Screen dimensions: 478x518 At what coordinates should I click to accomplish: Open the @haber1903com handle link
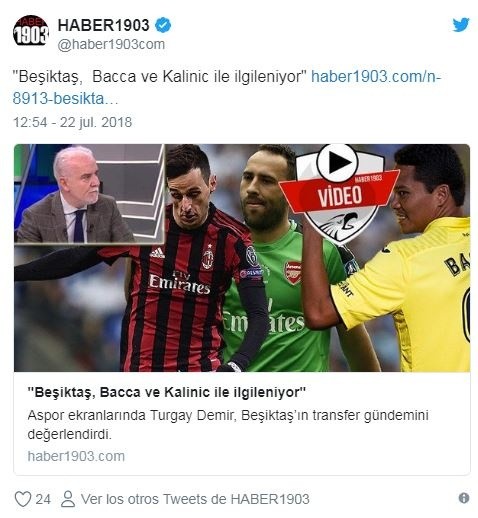(x=111, y=45)
